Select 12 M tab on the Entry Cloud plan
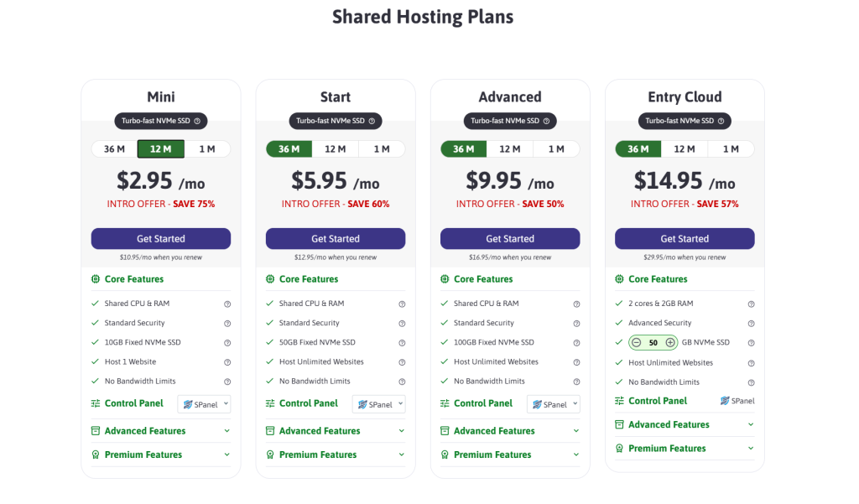The image size is (859, 504). [685, 149]
